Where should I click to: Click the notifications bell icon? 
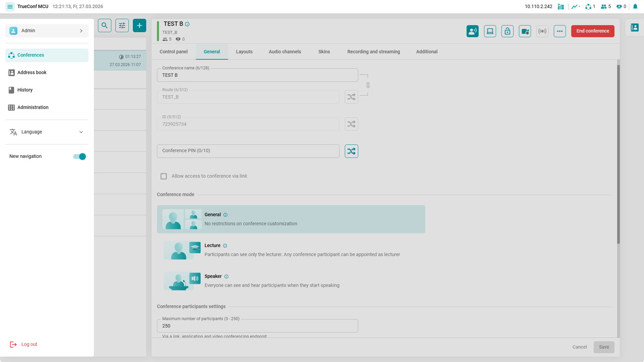tap(635, 6)
